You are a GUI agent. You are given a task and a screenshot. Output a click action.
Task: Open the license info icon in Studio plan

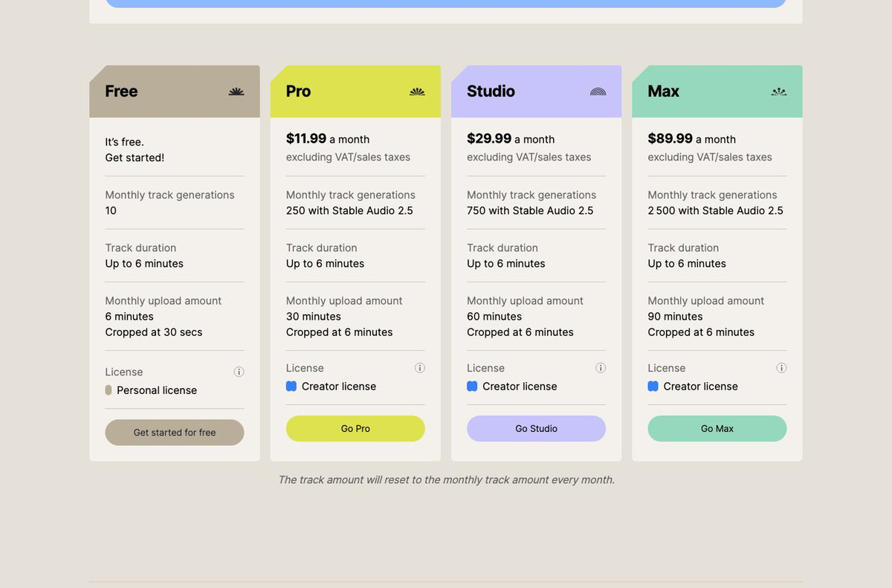[601, 368]
